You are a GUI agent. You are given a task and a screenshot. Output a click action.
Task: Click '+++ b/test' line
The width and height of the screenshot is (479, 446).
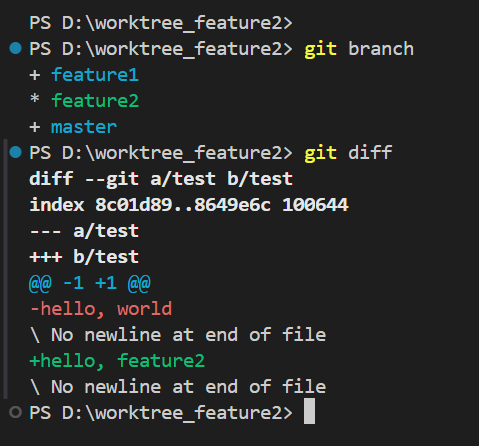[84, 257]
